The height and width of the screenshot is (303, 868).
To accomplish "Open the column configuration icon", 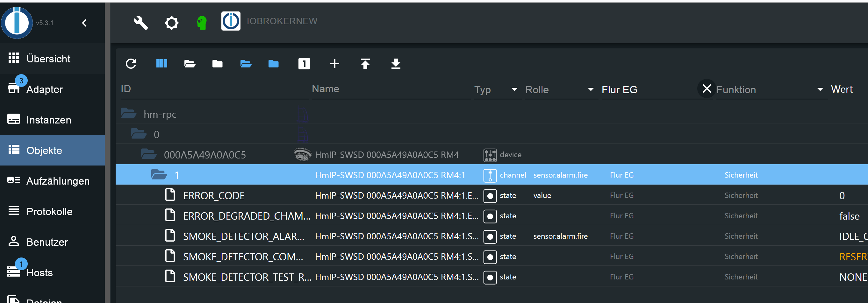I will [x=162, y=64].
